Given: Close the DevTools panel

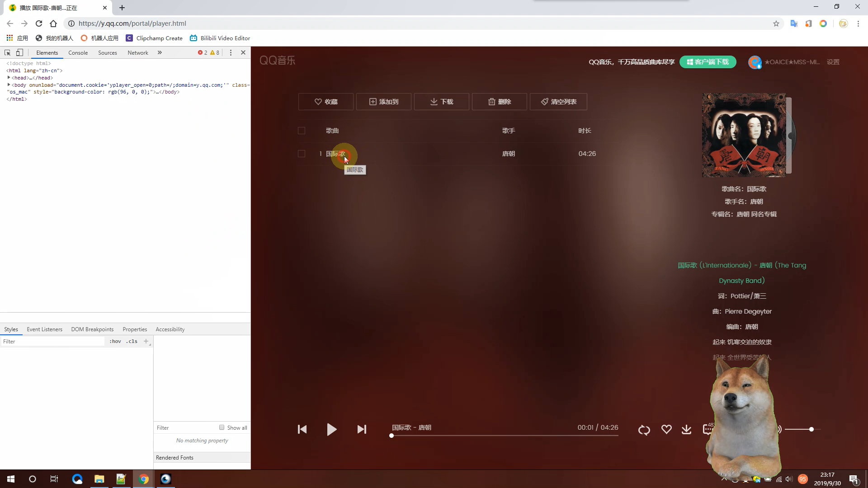Looking at the screenshot, I should [x=243, y=53].
